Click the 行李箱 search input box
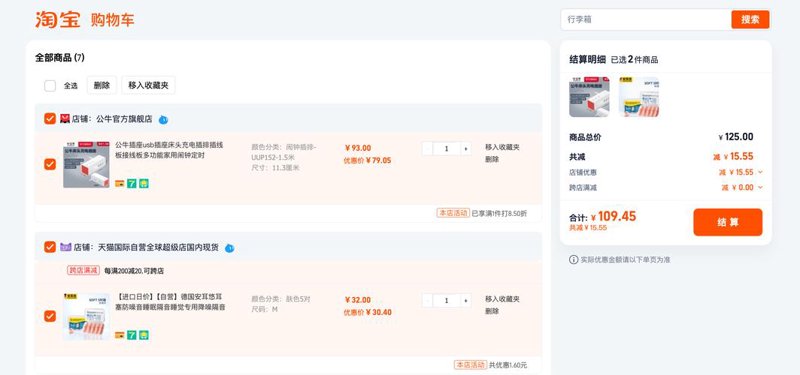 pos(646,19)
